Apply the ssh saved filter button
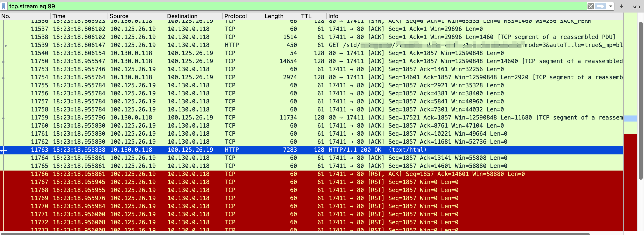Image resolution: width=644 pixels, height=235 pixels. coord(636,6)
